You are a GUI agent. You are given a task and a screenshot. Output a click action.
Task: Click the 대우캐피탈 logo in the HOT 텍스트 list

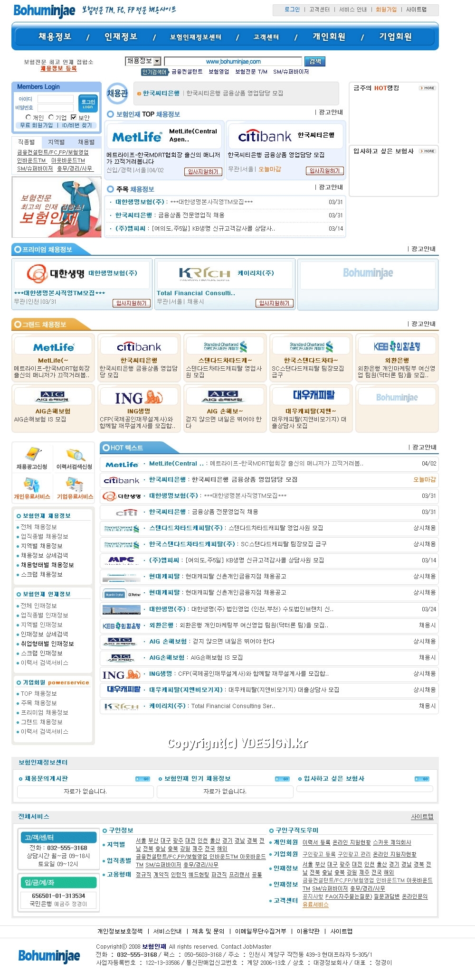[123, 690]
